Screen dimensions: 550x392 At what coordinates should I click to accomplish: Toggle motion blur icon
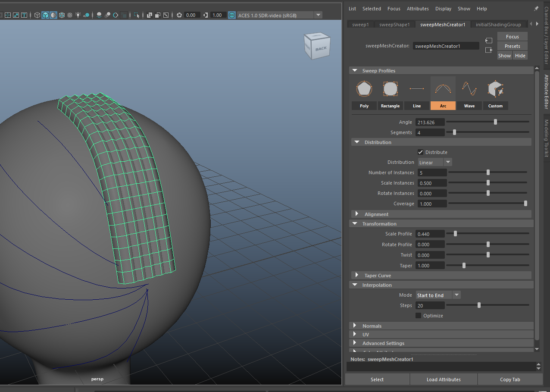click(x=107, y=15)
